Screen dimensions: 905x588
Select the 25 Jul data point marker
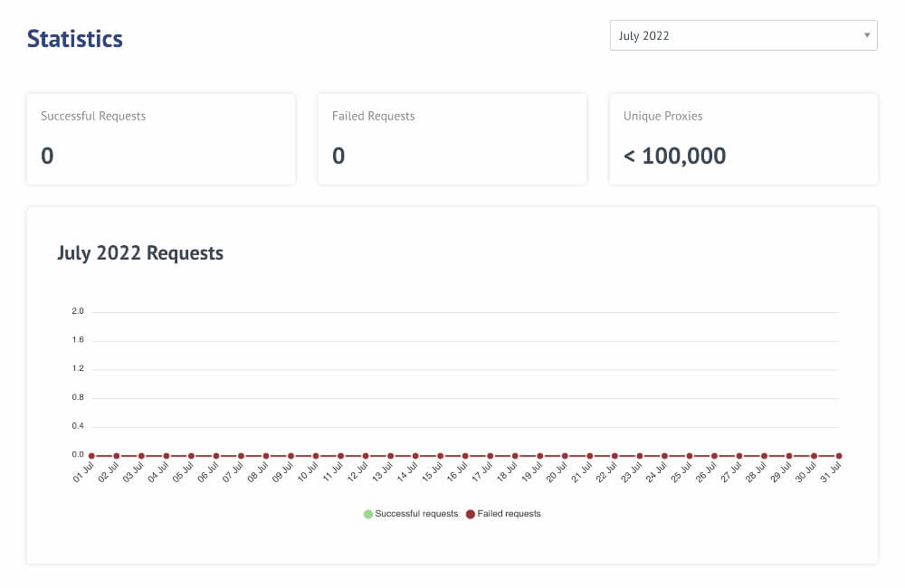click(x=691, y=454)
